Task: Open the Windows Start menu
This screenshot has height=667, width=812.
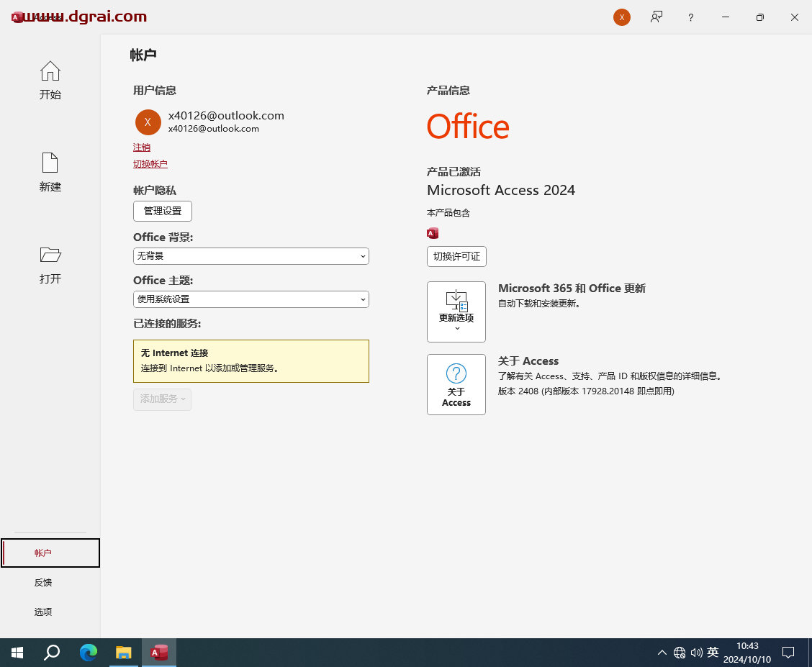Action: click(17, 653)
